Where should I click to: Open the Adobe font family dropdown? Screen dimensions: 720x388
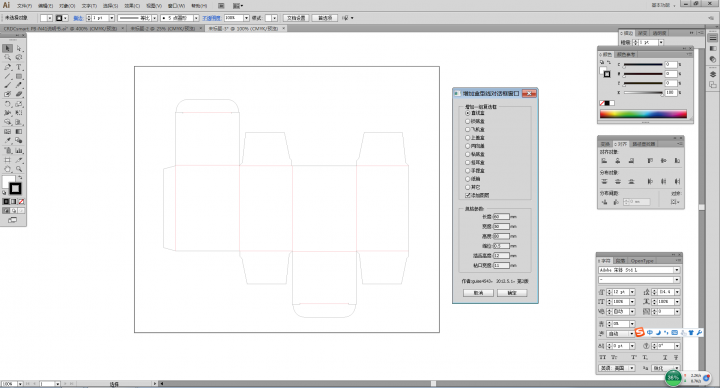click(676, 270)
